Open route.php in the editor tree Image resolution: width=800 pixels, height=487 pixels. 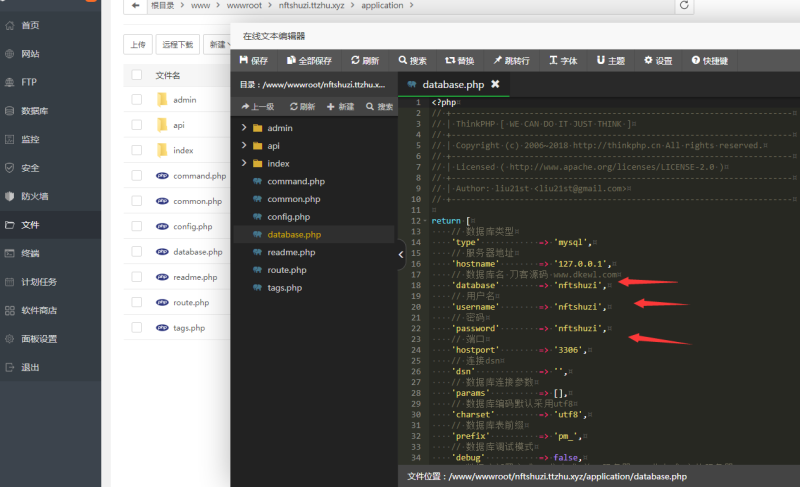click(x=287, y=270)
